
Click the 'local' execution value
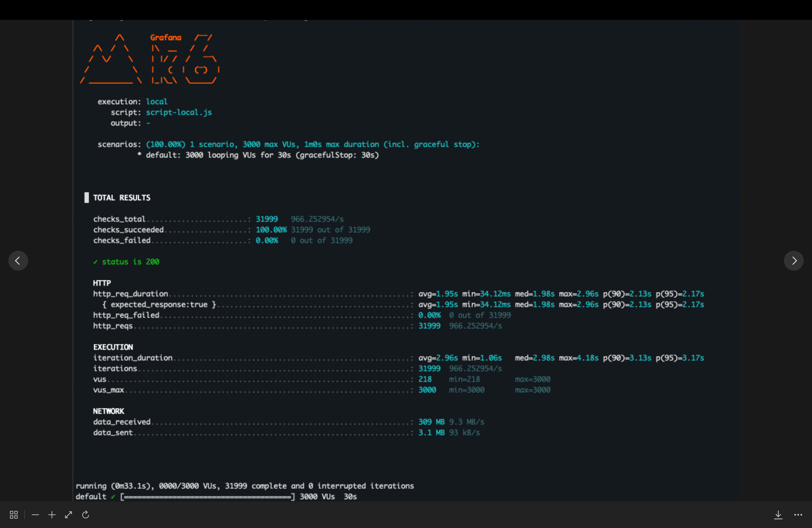(x=157, y=101)
